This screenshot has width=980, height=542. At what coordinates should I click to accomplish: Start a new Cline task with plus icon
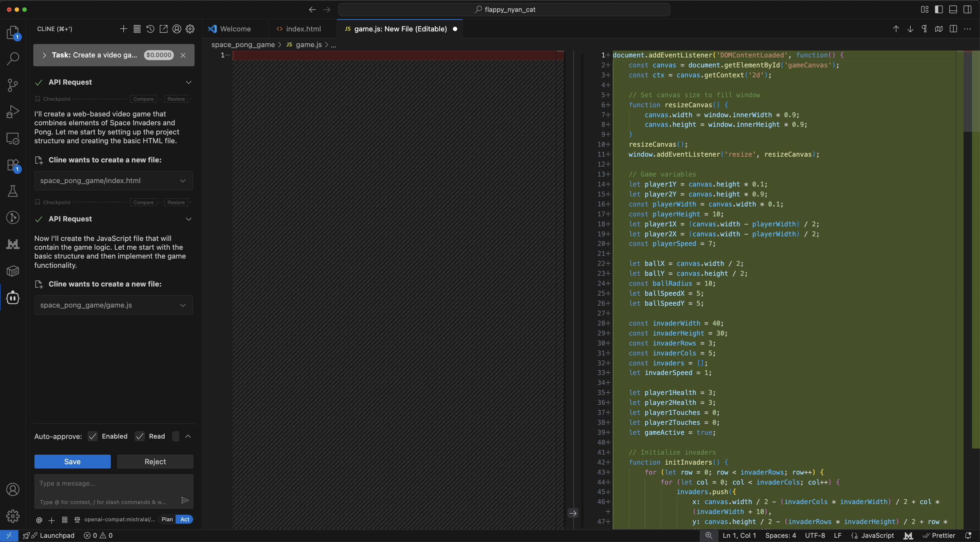(123, 29)
